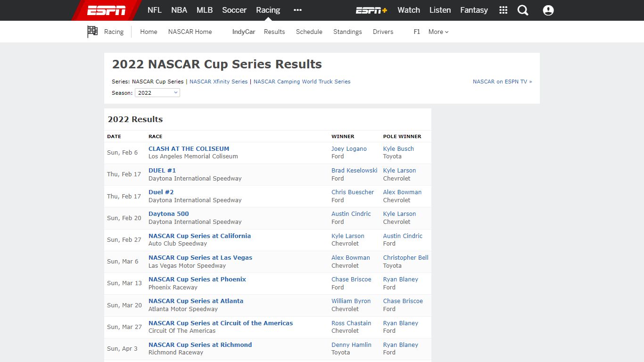Open the Duel #2 race link
The height and width of the screenshot is (362, 644).
pyautogui.click(x=161, y=192)
